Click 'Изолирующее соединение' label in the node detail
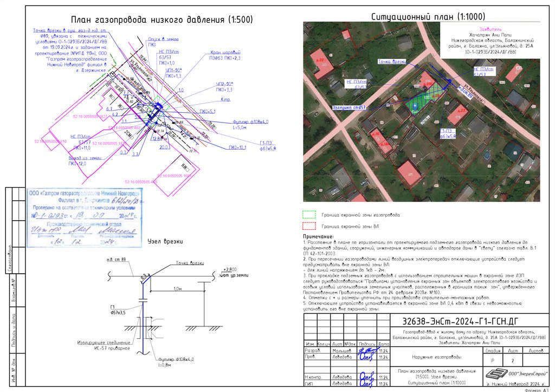 104,343
